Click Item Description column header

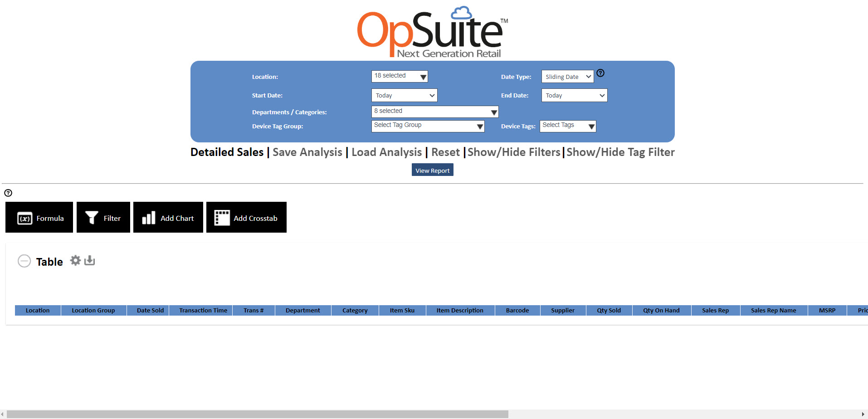460,310
